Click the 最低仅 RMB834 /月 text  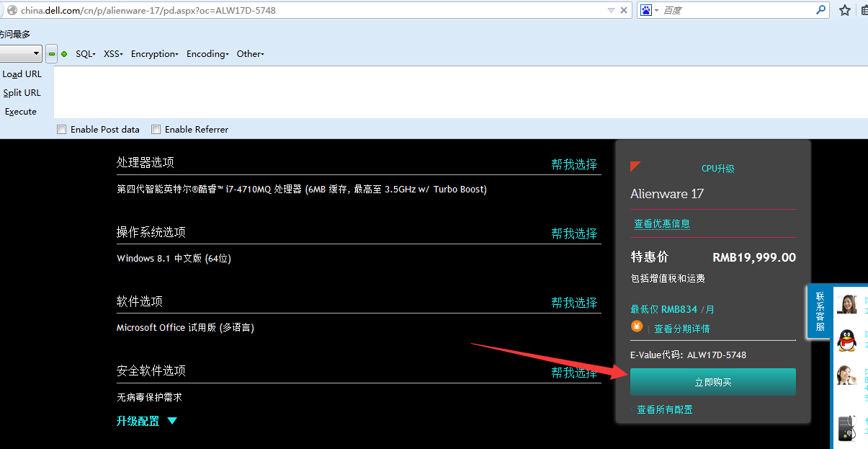(x=673, y=309)
